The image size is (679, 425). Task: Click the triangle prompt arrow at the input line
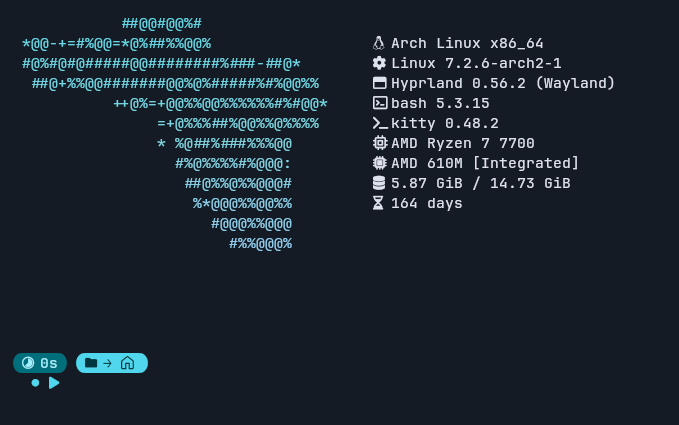pyautogui.click(x=54, y=383)
